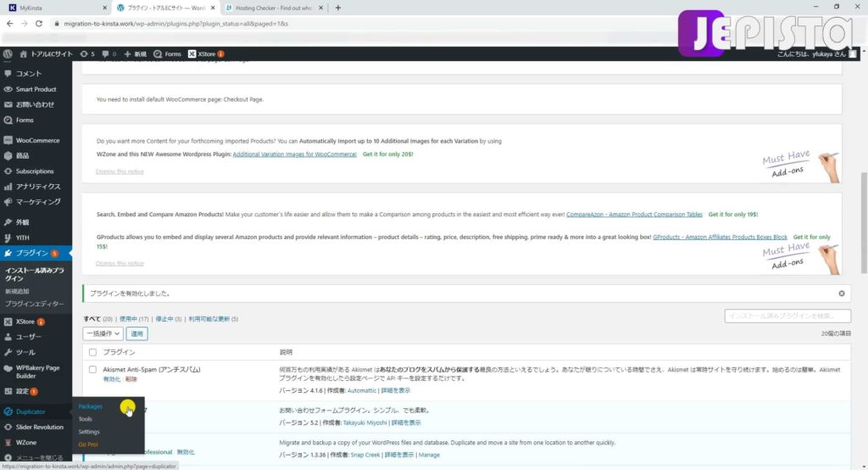868x470 pixels.
Task: Open Snap Creek author link
Action: tap(364, 455)
